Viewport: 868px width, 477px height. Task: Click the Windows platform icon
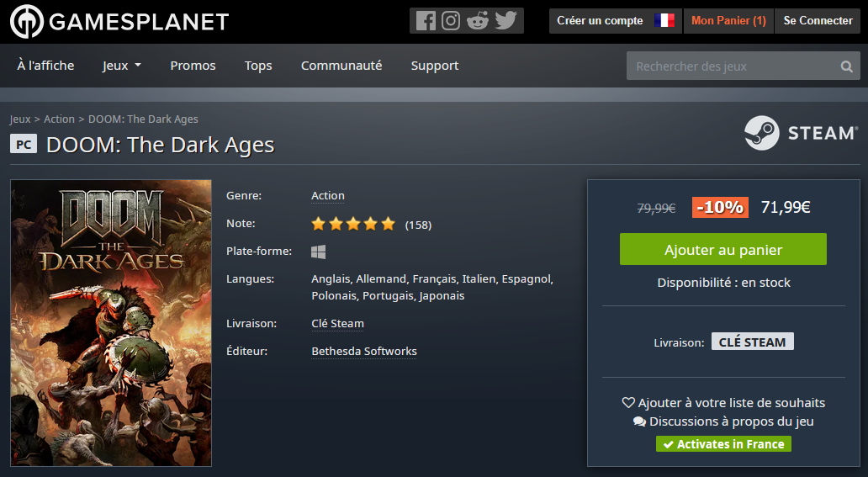(x=318, y=252)
